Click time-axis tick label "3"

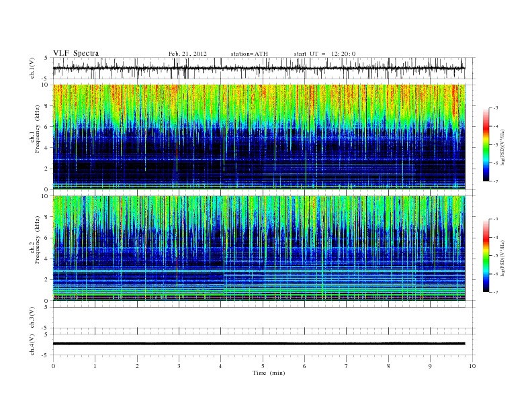[179, 366]
